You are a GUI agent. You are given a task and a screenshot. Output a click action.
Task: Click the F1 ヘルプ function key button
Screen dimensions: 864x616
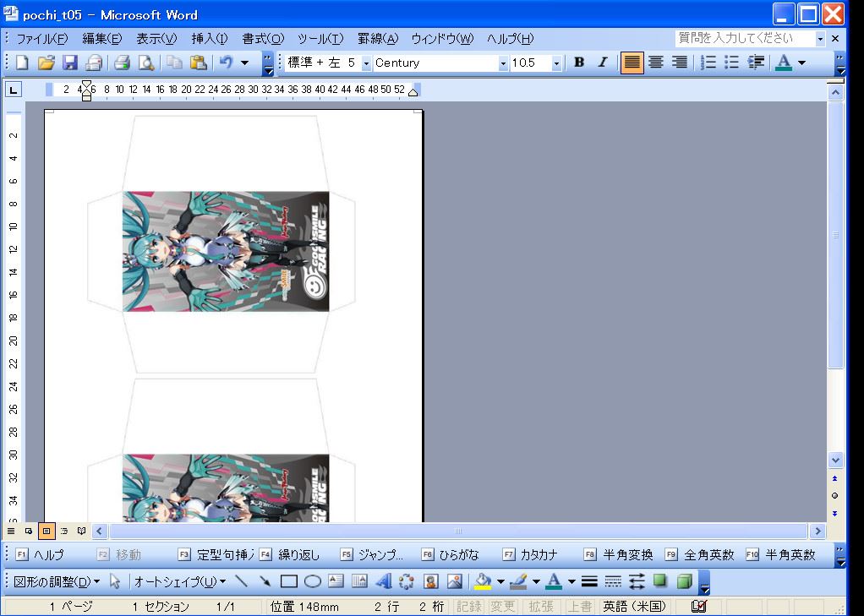40,555
